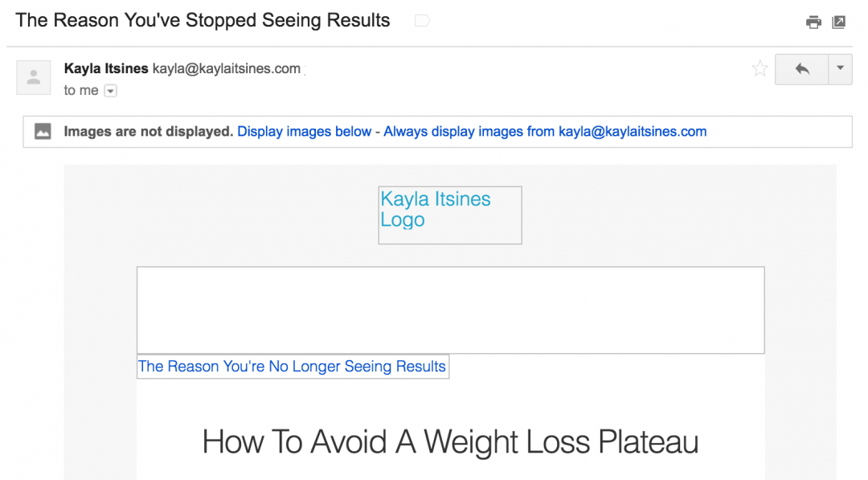
Task: Click the sender email address in the header
Action: [227, 69]
